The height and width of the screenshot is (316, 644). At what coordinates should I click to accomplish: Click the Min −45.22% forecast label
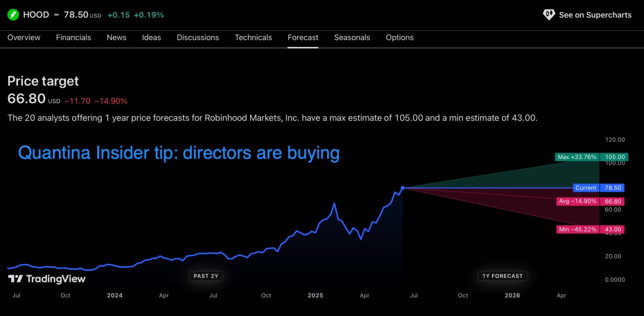pos(577,229)
